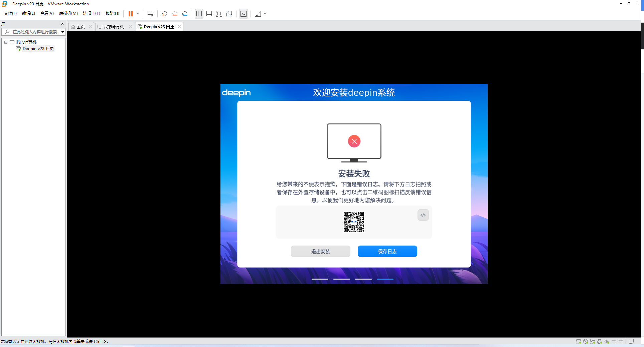
Task: Select the Deepin v23 日更 tab
Action: (159, 27)
